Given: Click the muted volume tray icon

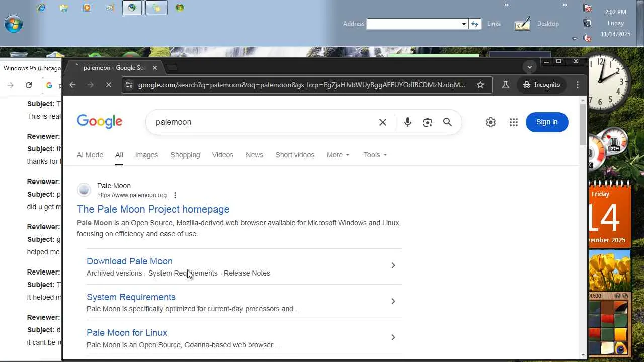Looking at the screenshot, I should [587, 38].
